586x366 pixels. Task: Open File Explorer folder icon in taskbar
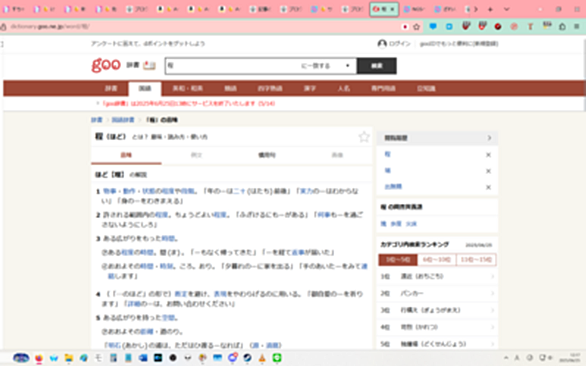point(69,358)
